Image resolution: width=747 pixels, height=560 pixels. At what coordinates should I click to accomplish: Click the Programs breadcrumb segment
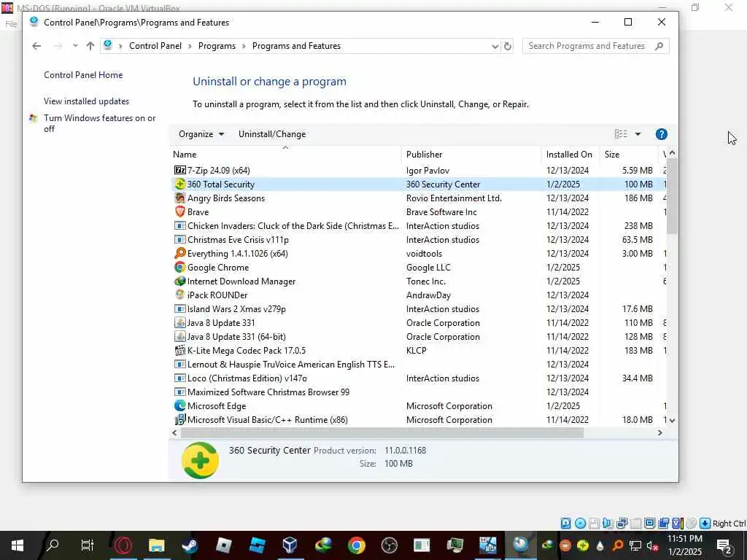[x=217, y=46]
